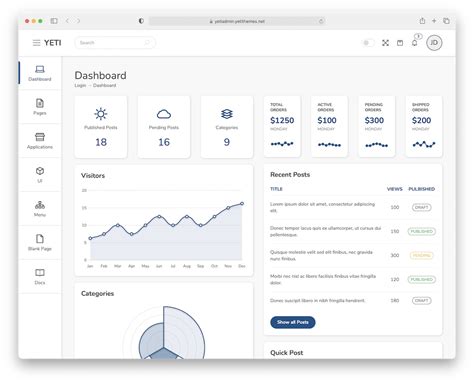This screenshot has width=474, height=383.
Task: Toggle the dark mode switch in header
Action: 368,43
